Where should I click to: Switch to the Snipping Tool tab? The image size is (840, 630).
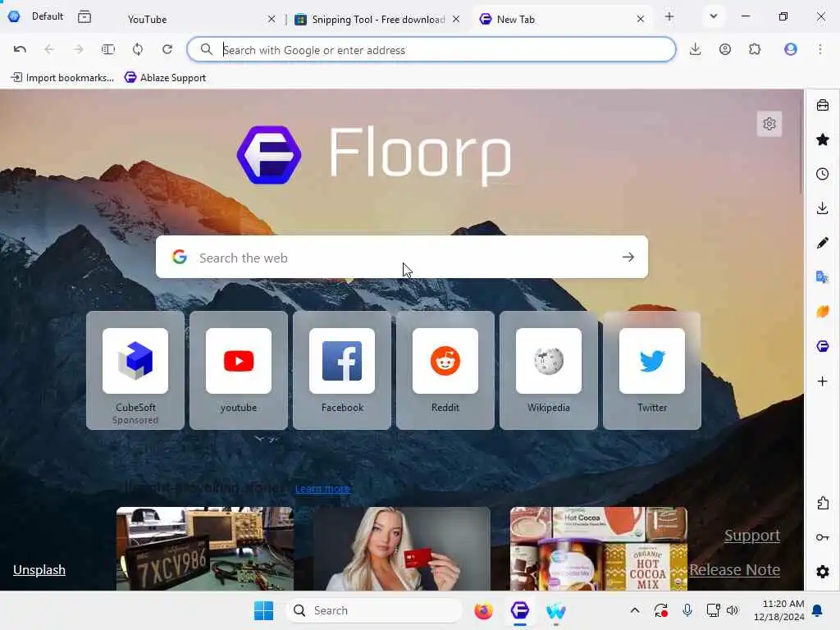click(377, 20)
